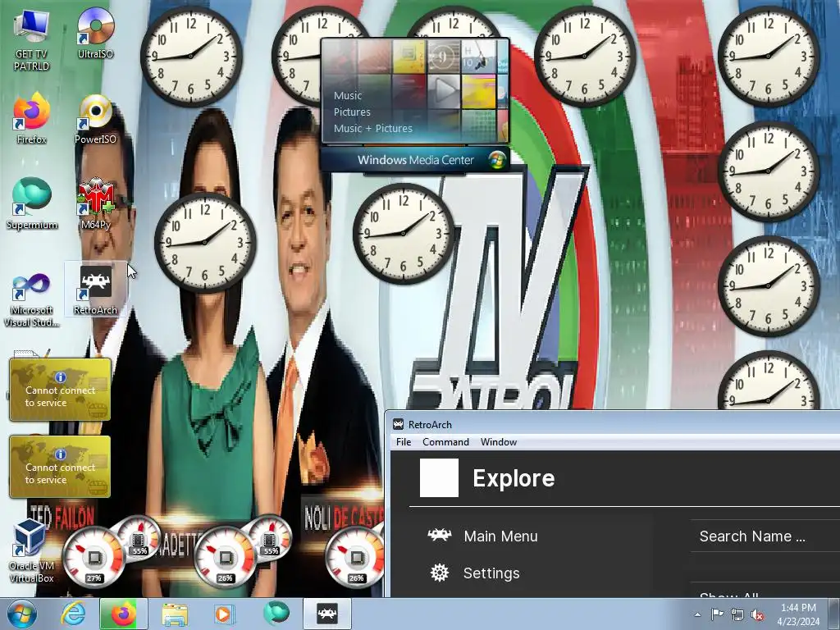Viewport: 840px width, 630px height.
Task: Select the Supermium desktop shortcut
Action: click(32, 204)
